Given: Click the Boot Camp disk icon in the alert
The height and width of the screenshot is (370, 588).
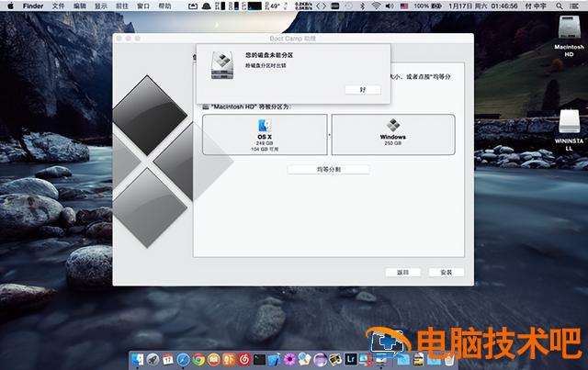Looking at the screenshot, I should [x=222, y=65].
